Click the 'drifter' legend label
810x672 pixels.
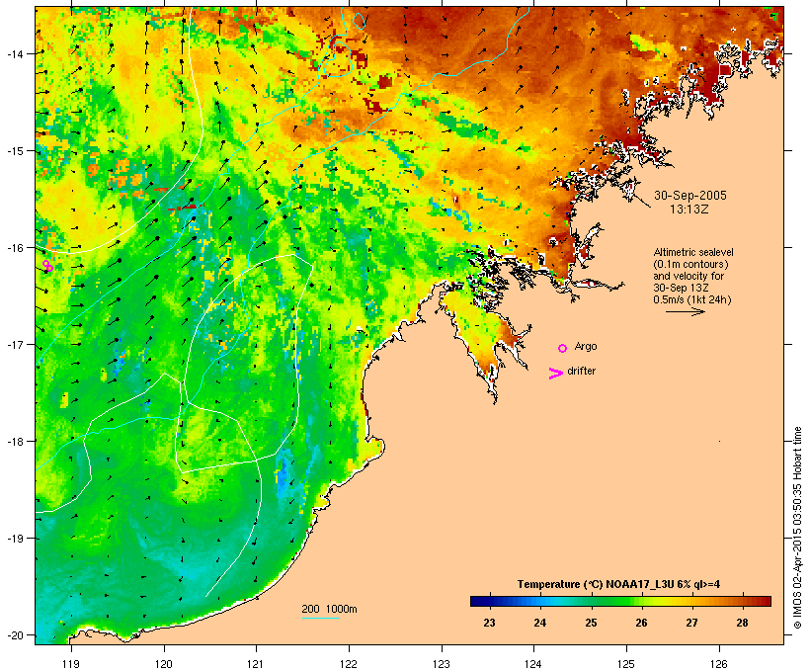[x=581, y=371]
